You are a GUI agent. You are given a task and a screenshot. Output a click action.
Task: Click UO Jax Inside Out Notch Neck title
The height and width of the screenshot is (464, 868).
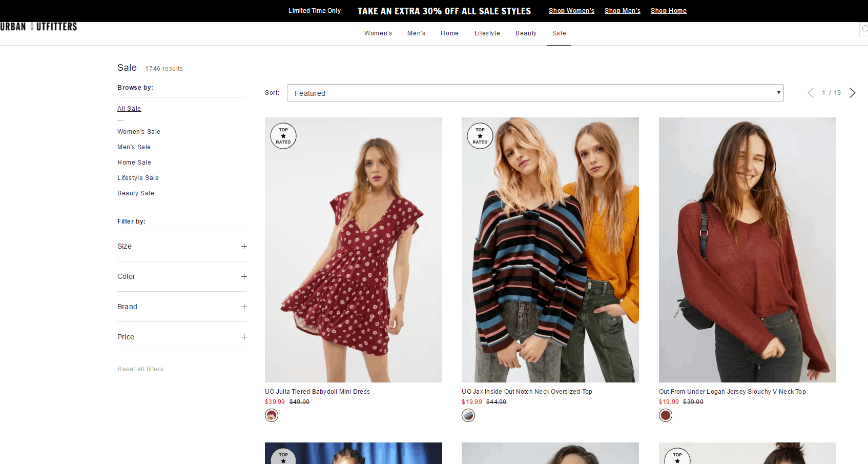click(x=527, y=392)
